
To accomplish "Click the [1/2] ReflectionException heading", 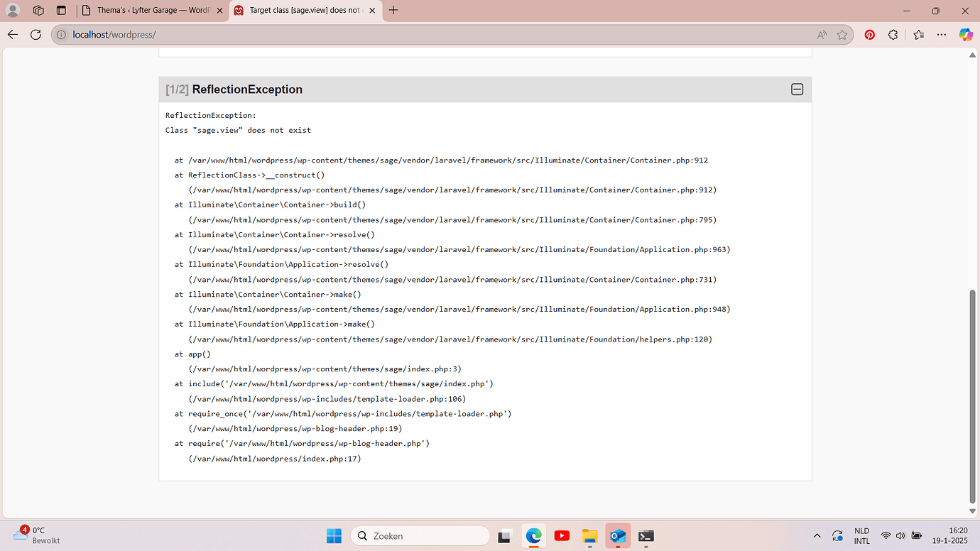I will pyautogui.click(x=234, y=89).
